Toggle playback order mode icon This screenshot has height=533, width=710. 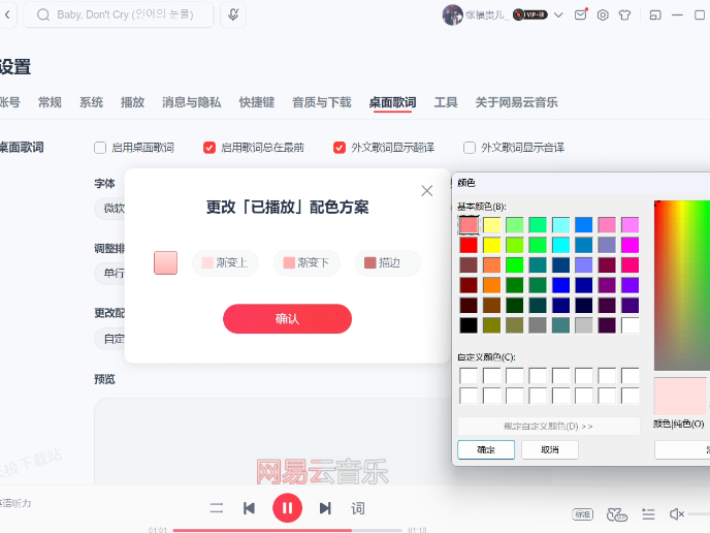(216, 508)
